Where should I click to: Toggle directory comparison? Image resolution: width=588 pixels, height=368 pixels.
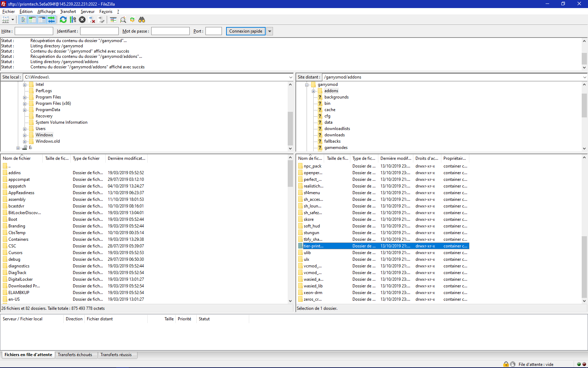[123, 20]
